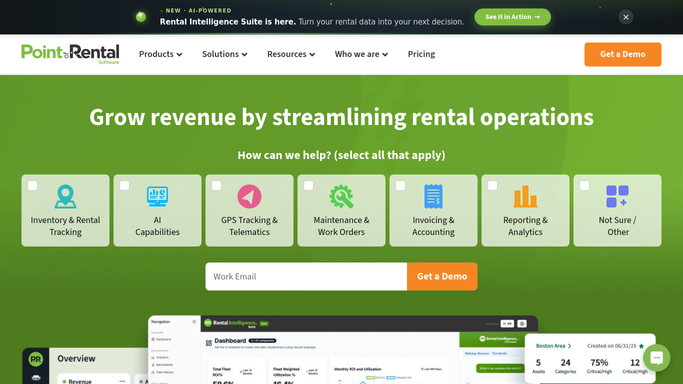Focus the Work Email field
683x384 pixels.
coord(306,276)
